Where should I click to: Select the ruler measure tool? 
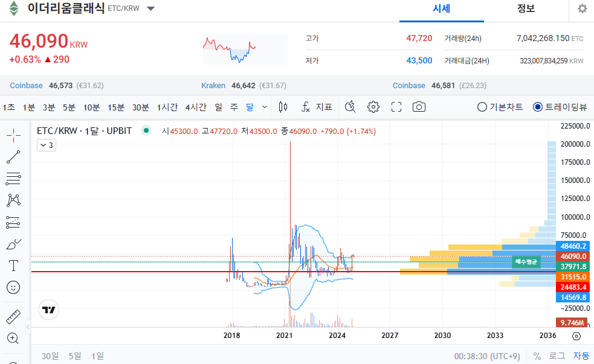pyautogui.click(x=13, y=317)
